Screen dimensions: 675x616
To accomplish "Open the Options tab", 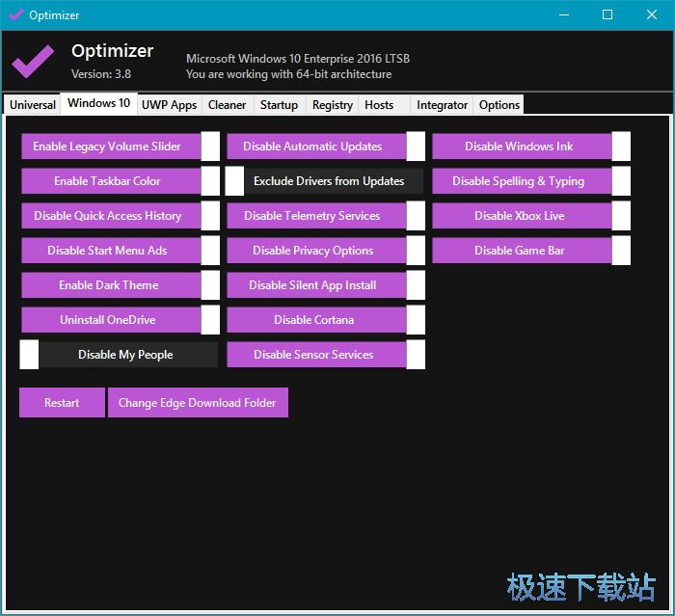I will [499, 105].
